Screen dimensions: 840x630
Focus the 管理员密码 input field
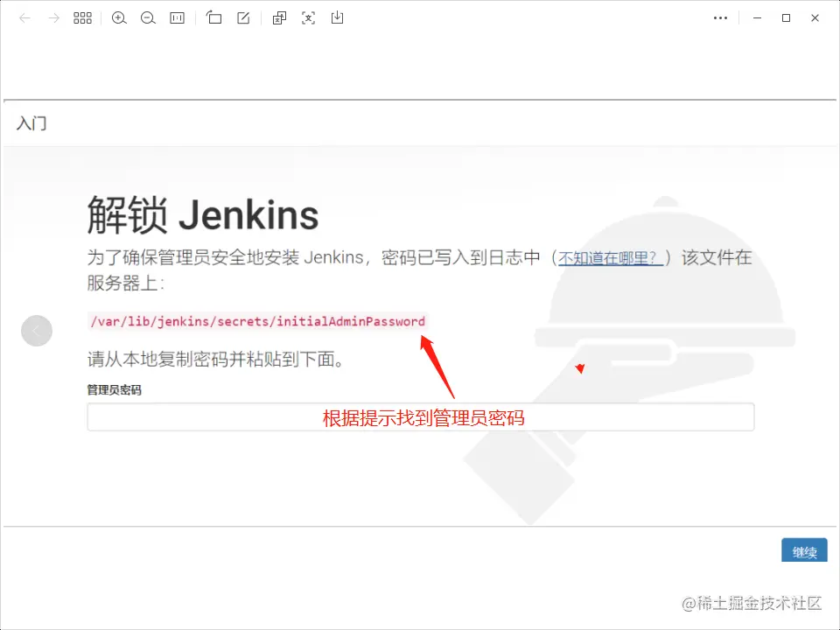coord(421,416)
